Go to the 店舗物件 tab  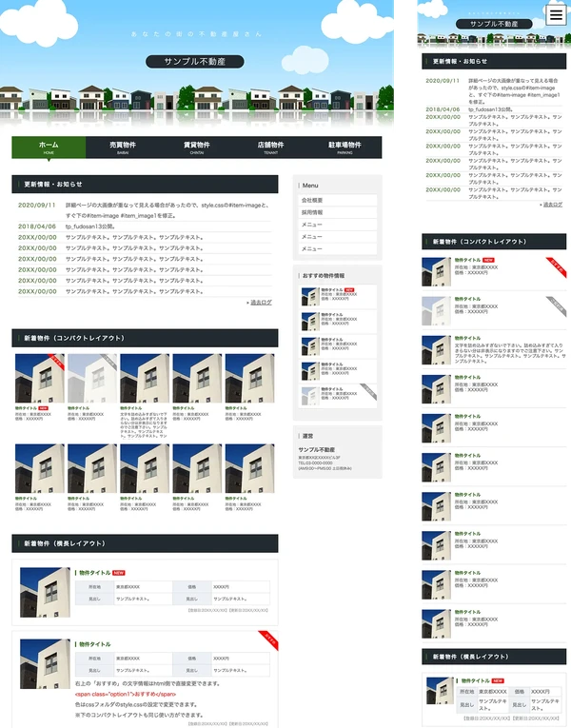tap(271, 147)
